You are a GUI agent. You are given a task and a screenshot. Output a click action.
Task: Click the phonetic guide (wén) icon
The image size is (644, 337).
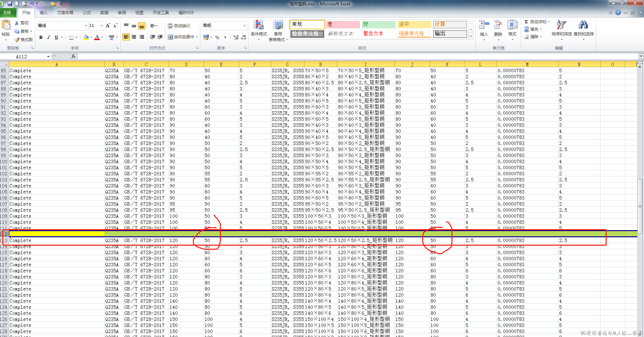coord(111,37)
